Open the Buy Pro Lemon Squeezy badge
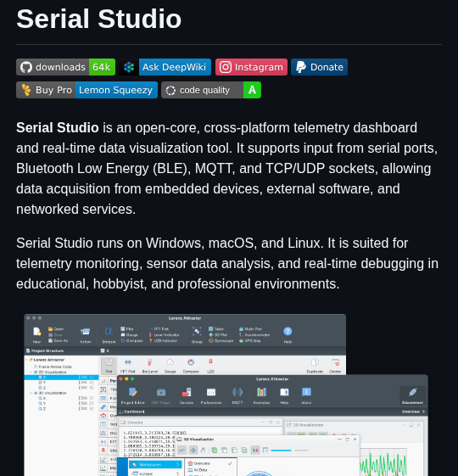458x476 pixels. point(87,90)
